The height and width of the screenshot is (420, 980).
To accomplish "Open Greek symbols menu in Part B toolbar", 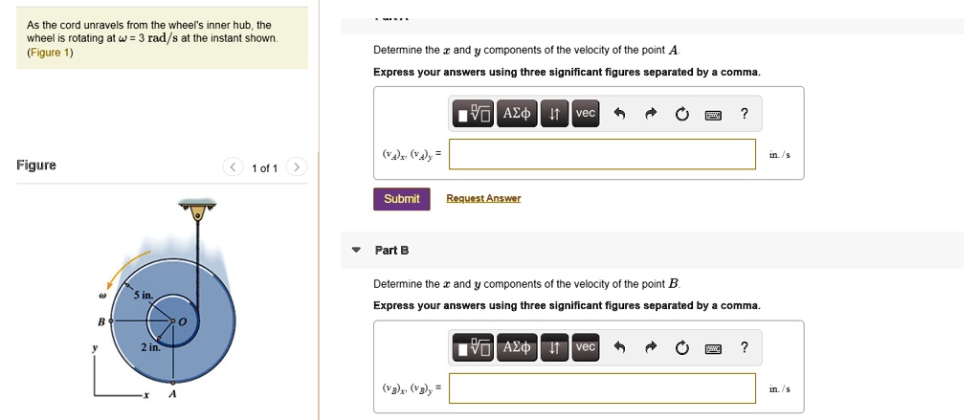I will (517, 348).
